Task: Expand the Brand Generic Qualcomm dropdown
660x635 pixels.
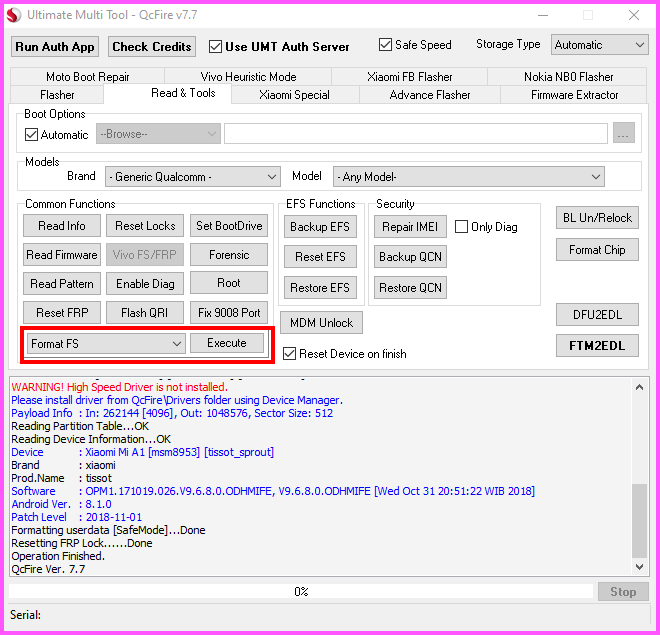Action: coord(193,177)
